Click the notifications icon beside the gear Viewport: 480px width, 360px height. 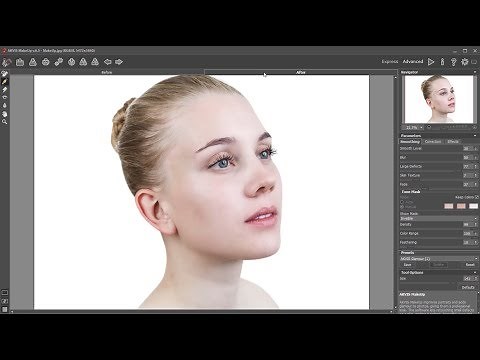[474, 62]
